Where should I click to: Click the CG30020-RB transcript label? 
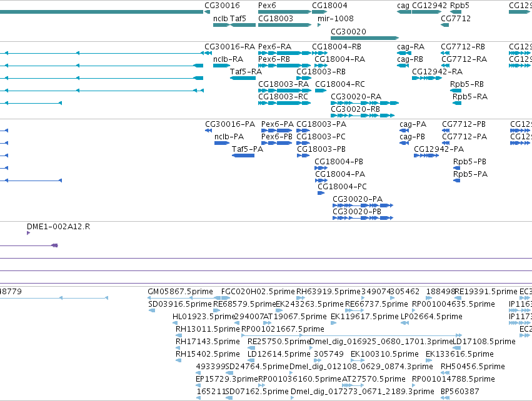pos(355,109)
